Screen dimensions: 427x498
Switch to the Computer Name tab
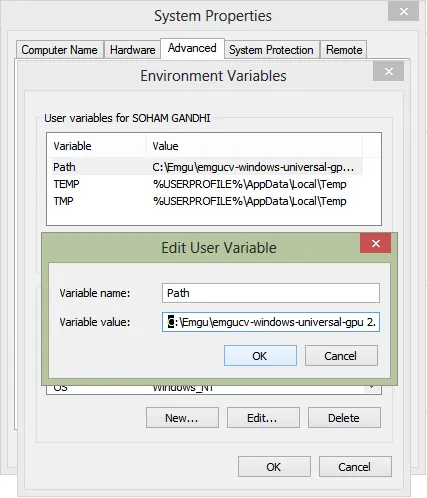point(60,50)
